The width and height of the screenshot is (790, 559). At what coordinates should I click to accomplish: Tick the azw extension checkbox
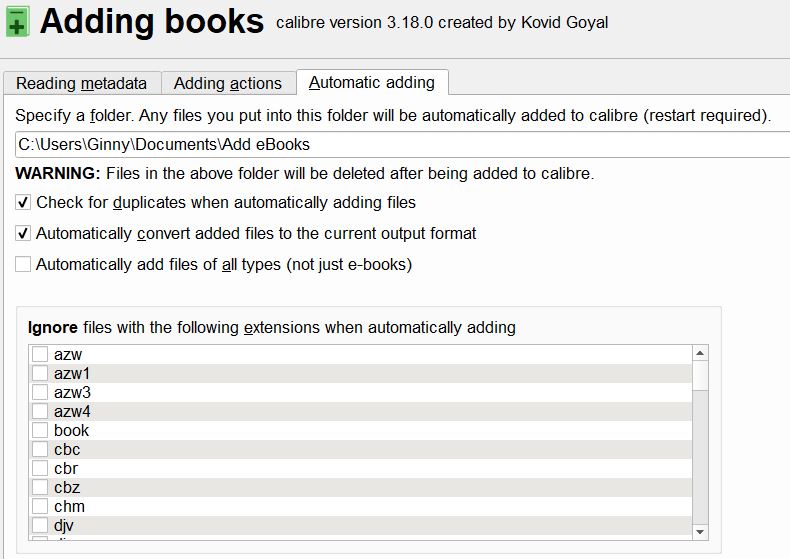point(40,354)
